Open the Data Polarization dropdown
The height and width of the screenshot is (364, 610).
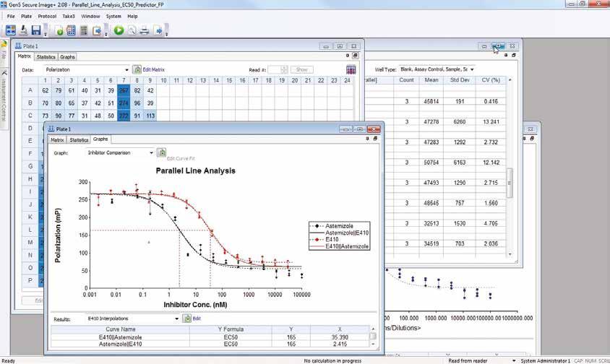[126, 70]
